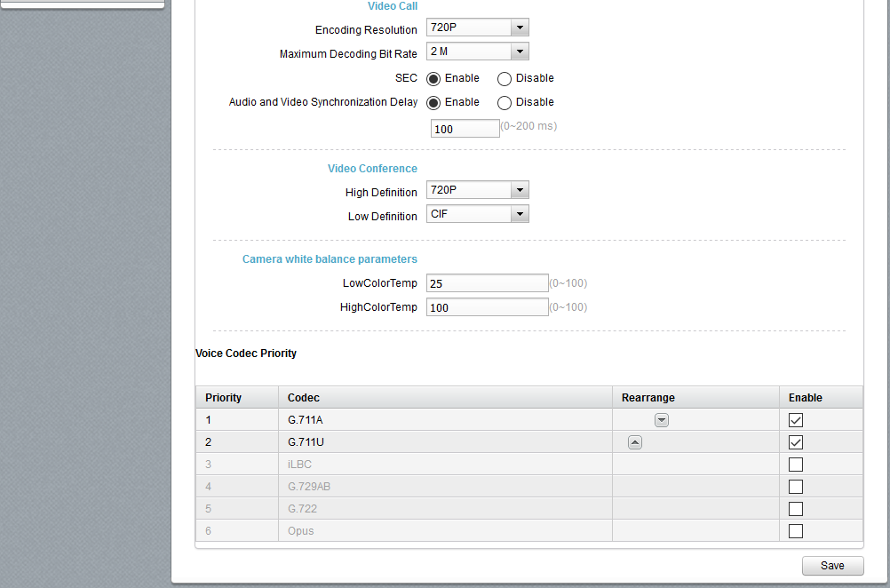Enable Audio and Video Synchronization Delay
The image size is (890, 588).
click(x=433, y=103)
